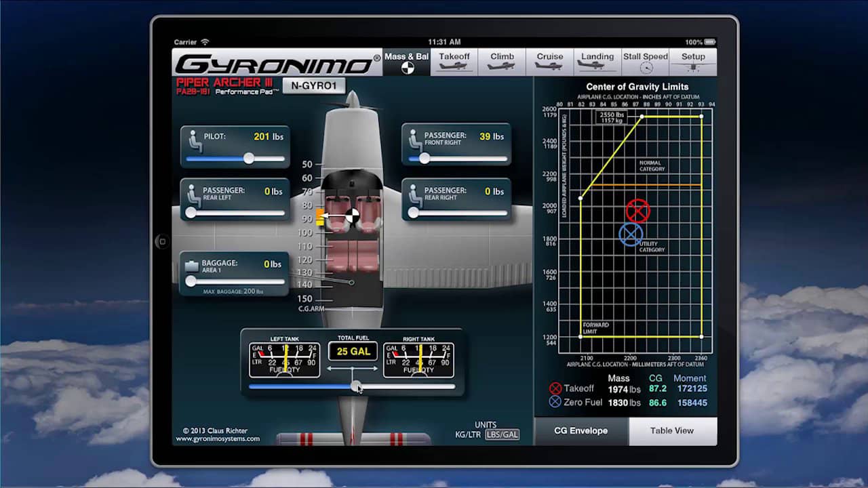Open the Stall Speed tab
The image size is (868, 488).
pos(646,62)
